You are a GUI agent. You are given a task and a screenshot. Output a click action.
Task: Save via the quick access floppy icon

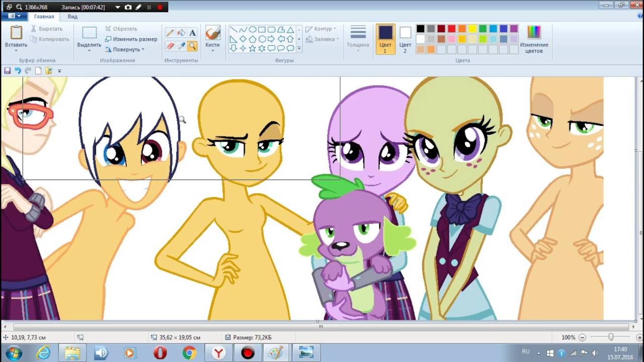pos(7,71)
